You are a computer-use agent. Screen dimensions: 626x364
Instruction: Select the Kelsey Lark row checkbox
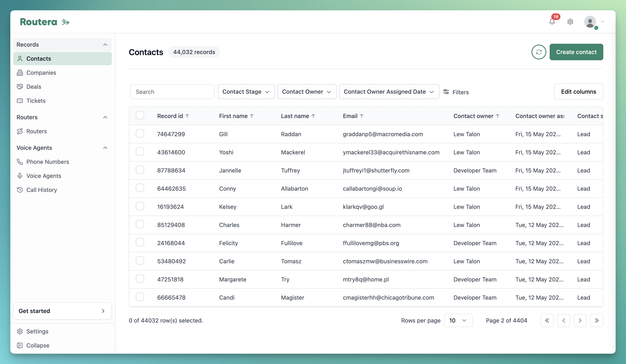pos(140,206)
